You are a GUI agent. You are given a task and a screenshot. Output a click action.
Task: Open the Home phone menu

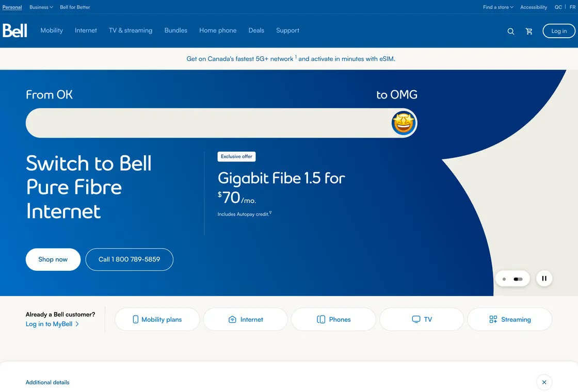coord(218,30)
